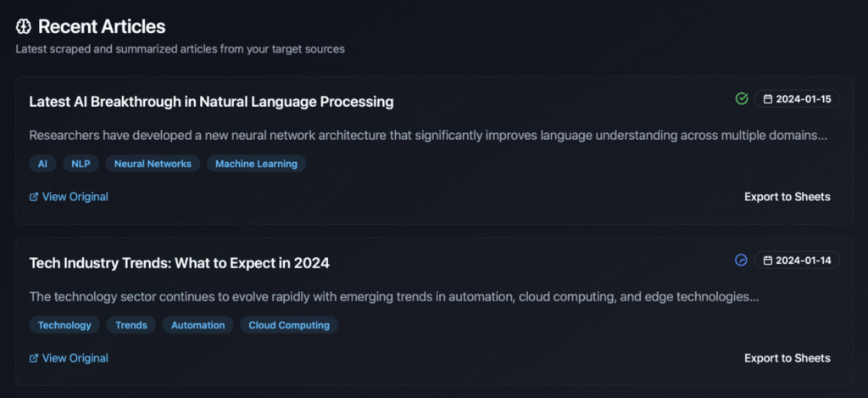Select the Automation tag

pyautogui.click(x=198, y=325)
